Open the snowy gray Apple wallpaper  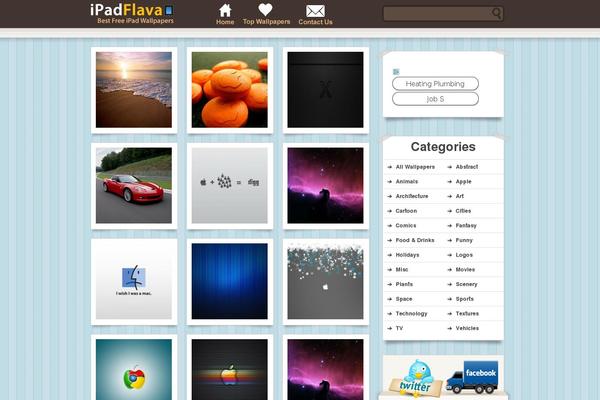pyautogui.click(x=326, y=281)
